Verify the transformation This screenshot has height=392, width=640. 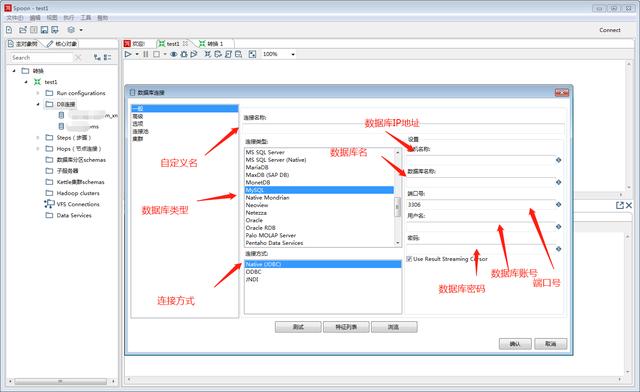pos(208,54)
